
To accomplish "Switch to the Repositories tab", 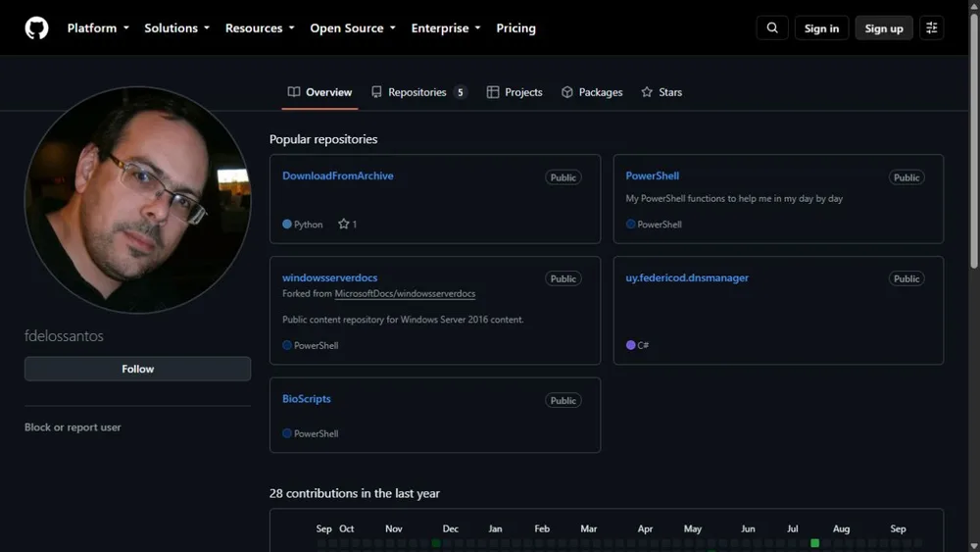I will coord(418,92).
